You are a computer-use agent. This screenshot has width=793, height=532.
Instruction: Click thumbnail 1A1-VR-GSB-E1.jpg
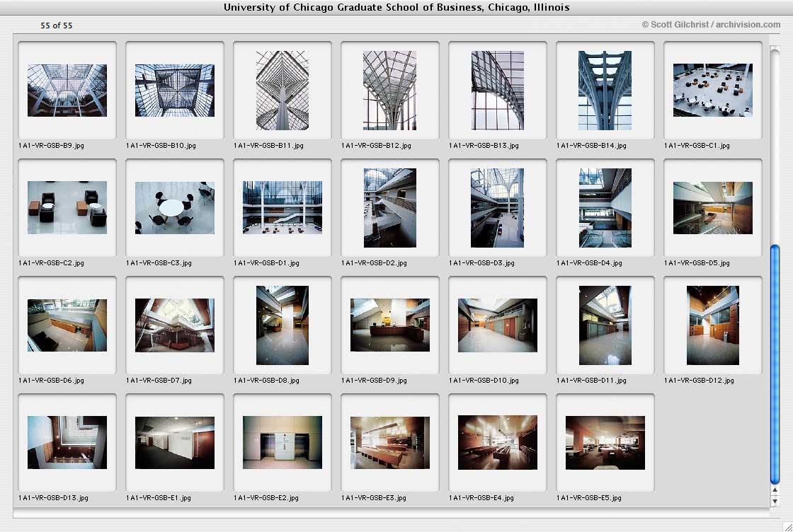coord(175,443)
